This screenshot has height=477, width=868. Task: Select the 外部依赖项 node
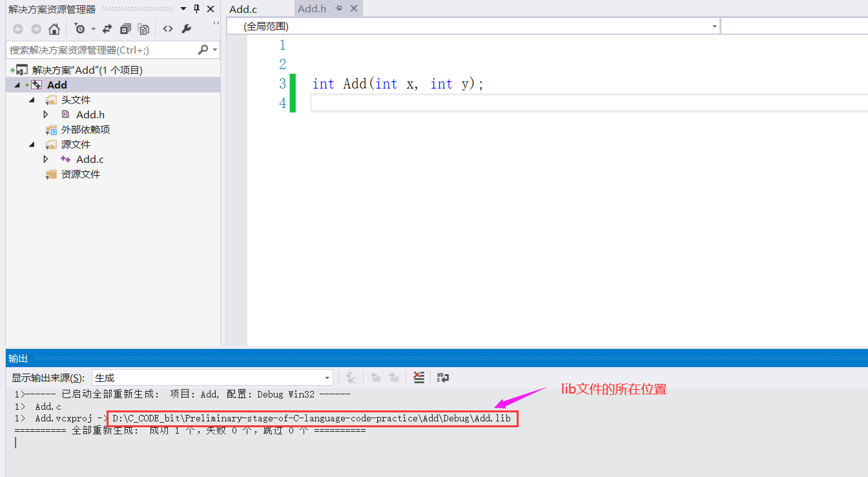[85, 129]
